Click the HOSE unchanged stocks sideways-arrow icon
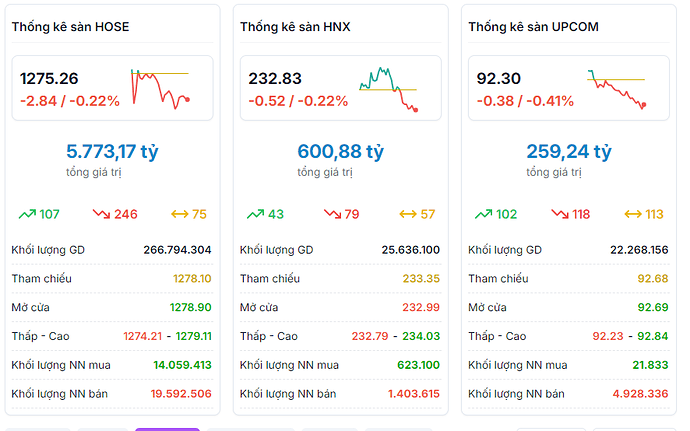Viewport: 690px width, 431px height. pyautogui.click(x=180, y=214)
